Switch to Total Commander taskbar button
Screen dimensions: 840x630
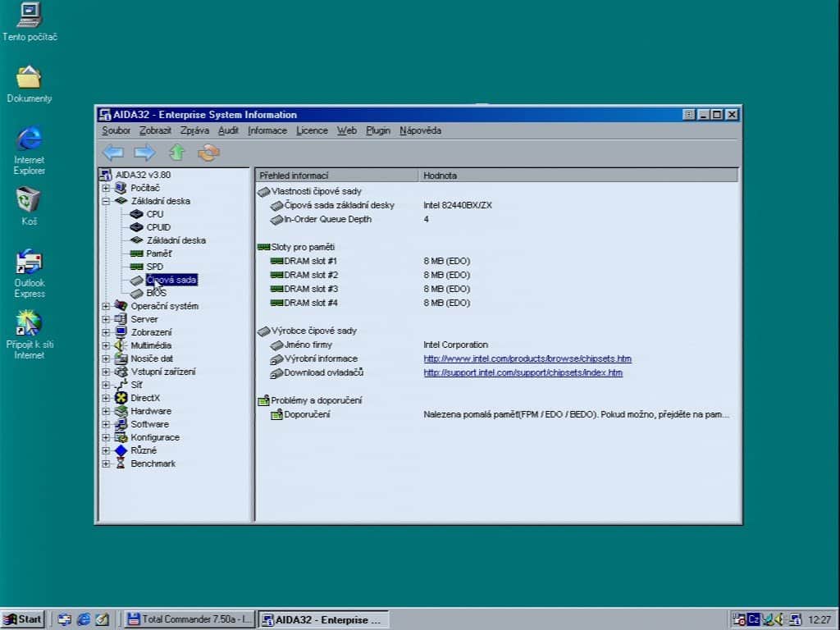[x=189, y=619]
